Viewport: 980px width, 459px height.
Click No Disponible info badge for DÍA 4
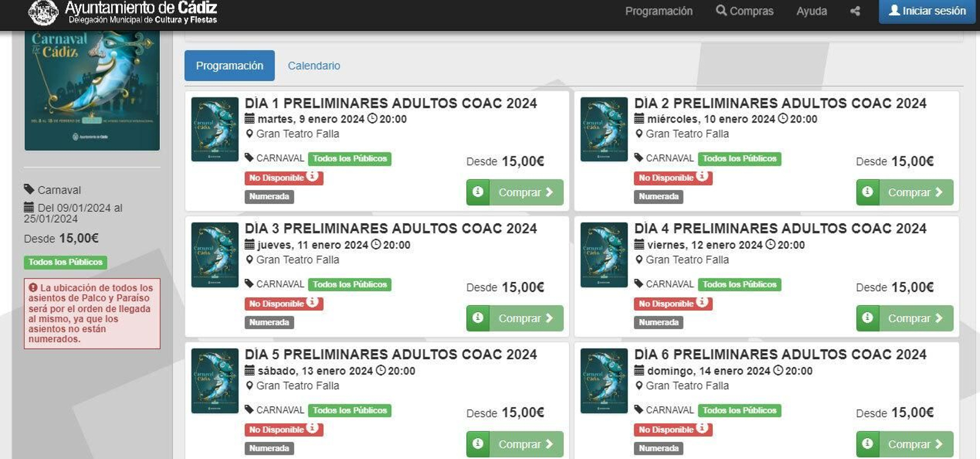pos(673,303)
